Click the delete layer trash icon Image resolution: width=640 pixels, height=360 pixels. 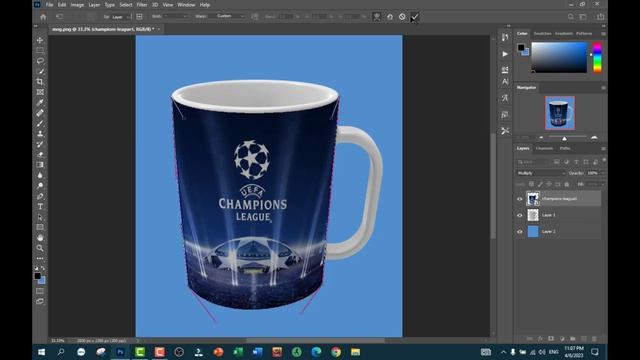pos(594,339)
